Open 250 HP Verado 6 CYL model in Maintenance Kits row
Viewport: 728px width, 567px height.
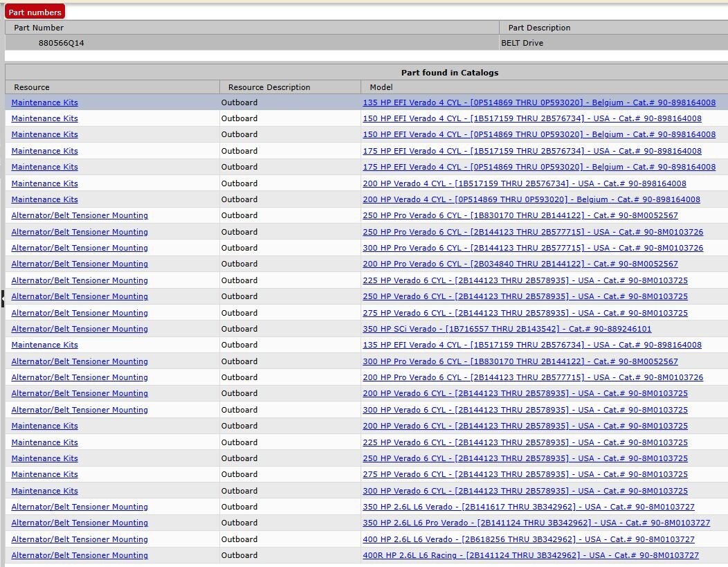click(x=525, y=458)
